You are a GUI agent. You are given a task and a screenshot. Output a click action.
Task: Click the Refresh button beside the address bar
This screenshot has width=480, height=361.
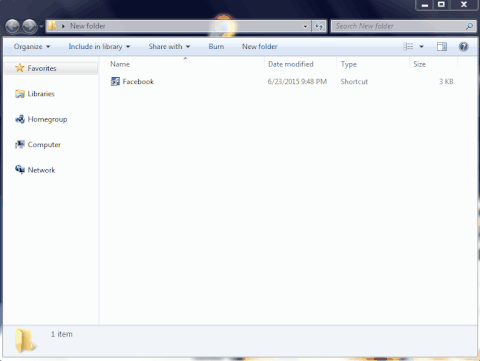point(319,26)
